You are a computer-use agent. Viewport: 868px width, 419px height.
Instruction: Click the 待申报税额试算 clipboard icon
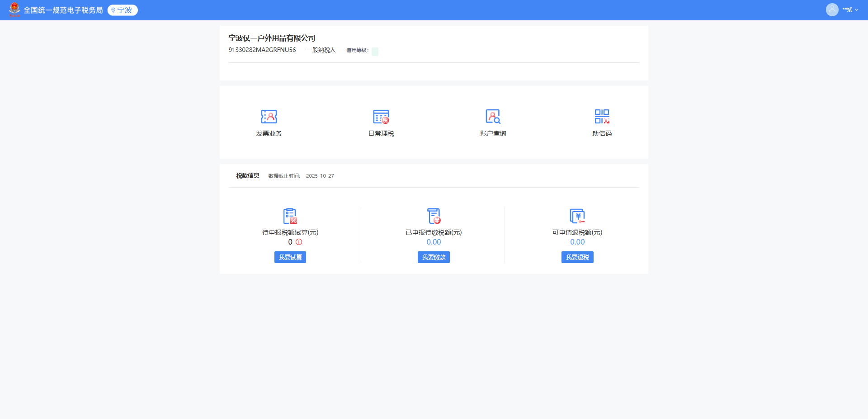click(290, 216)
